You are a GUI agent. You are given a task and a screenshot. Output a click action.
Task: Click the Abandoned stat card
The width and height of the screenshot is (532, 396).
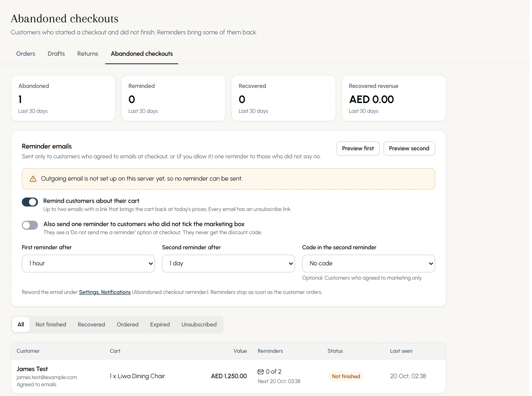click(x=63, y=98)
